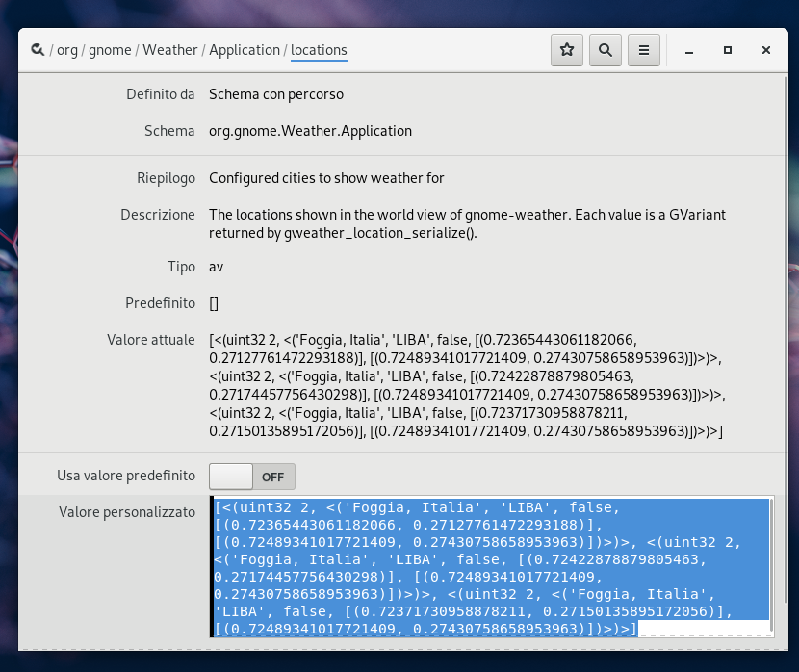The height and width of the screenshot is (672, 799).
Task: Click the 'Riepilogo' label
Action: 167,178
